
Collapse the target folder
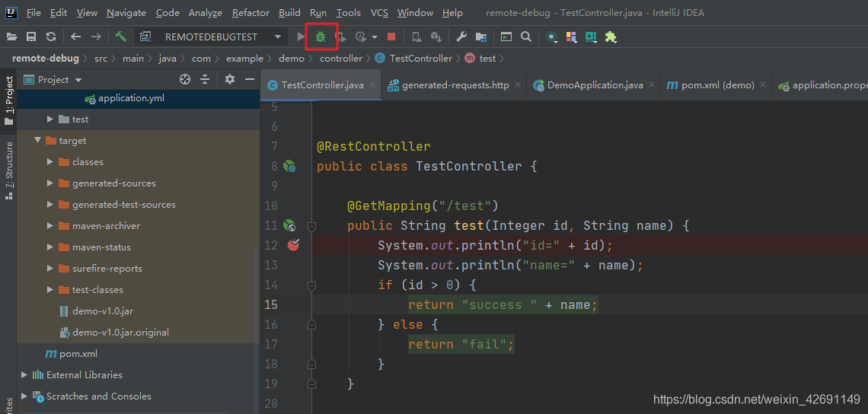point(37,140)
